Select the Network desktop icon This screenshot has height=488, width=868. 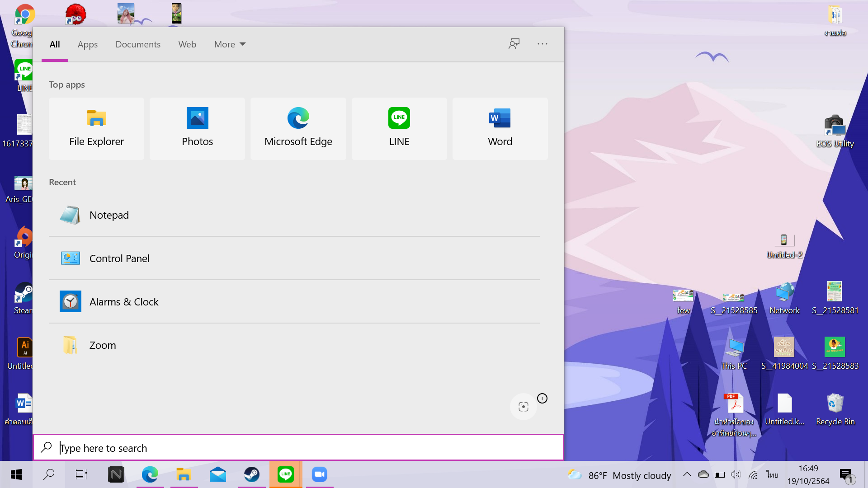[x=784, y=298]
